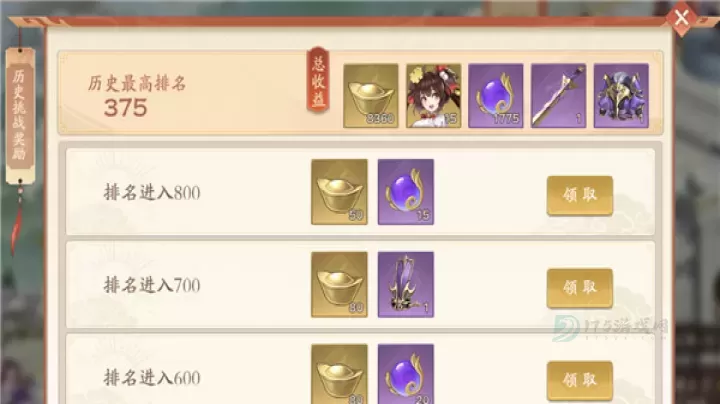Inspect the purple helmet item in rank 700 row
Viewport: 720px width, 404px height.
click(406, 285)
